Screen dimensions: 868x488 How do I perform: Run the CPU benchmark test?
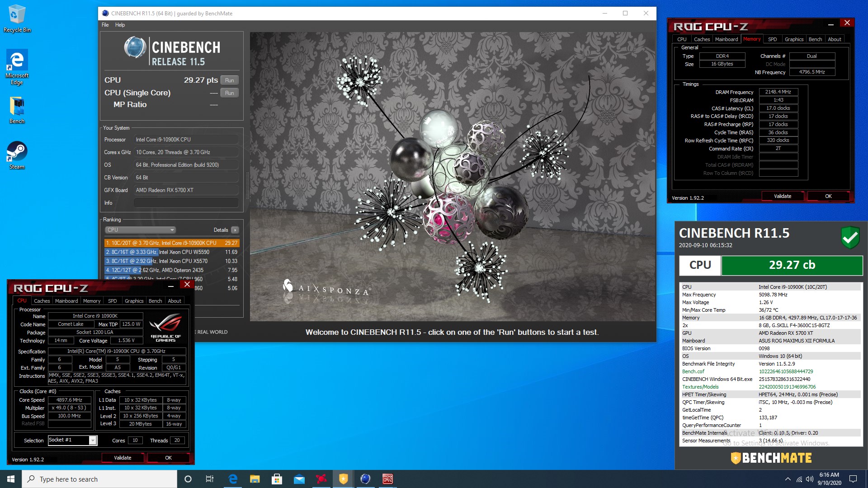[x=230, y=80]
